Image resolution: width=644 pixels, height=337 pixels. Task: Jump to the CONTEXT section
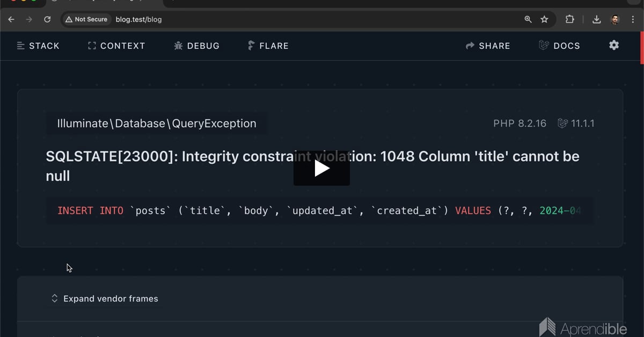point(116,46)
